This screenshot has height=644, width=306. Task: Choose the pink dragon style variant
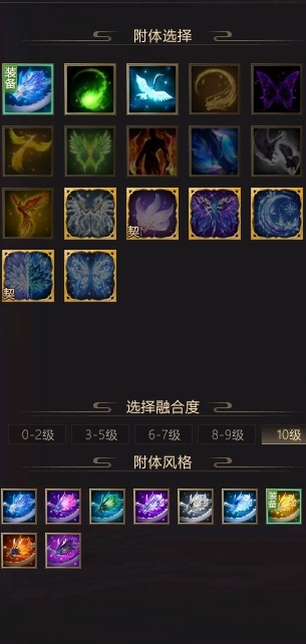(x=63, y=506)
